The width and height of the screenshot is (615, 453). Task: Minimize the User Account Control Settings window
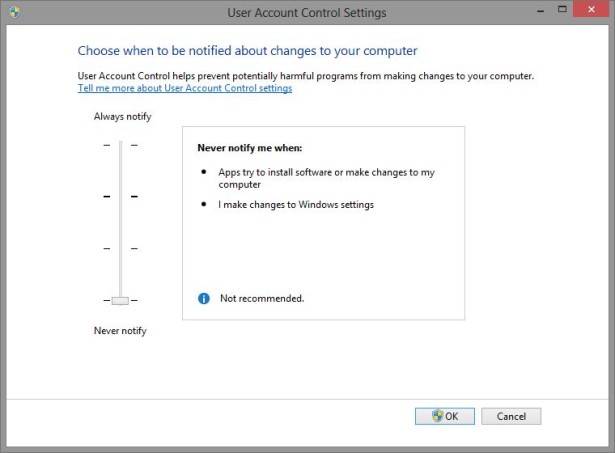pyautogui.click(x=540, y=12)
